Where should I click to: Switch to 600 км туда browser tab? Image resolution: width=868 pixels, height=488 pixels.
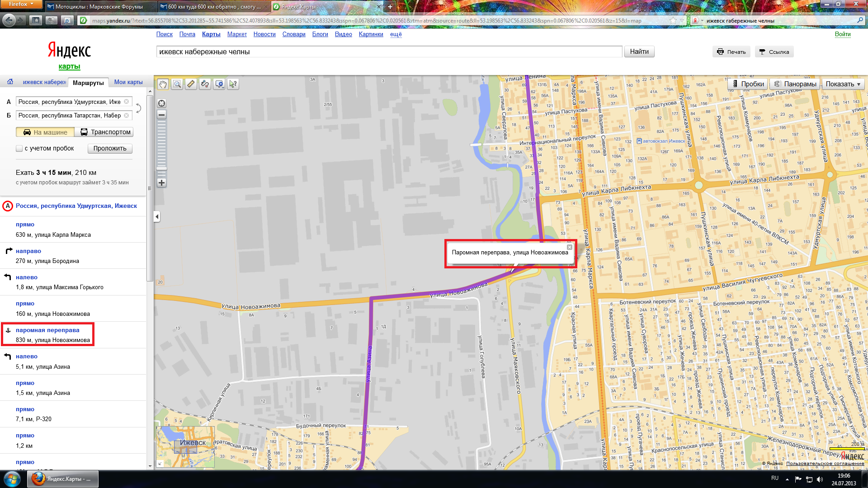(214, 7)
